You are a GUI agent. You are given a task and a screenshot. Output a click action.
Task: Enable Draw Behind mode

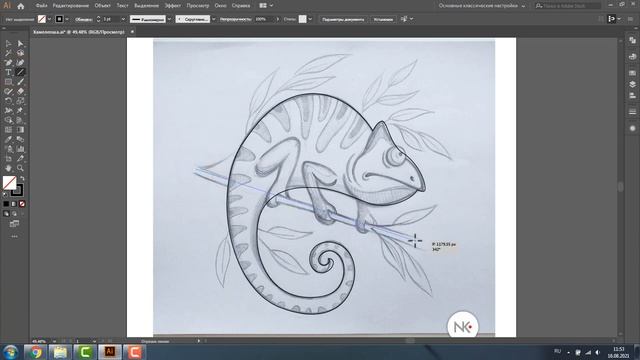point(14,213)
